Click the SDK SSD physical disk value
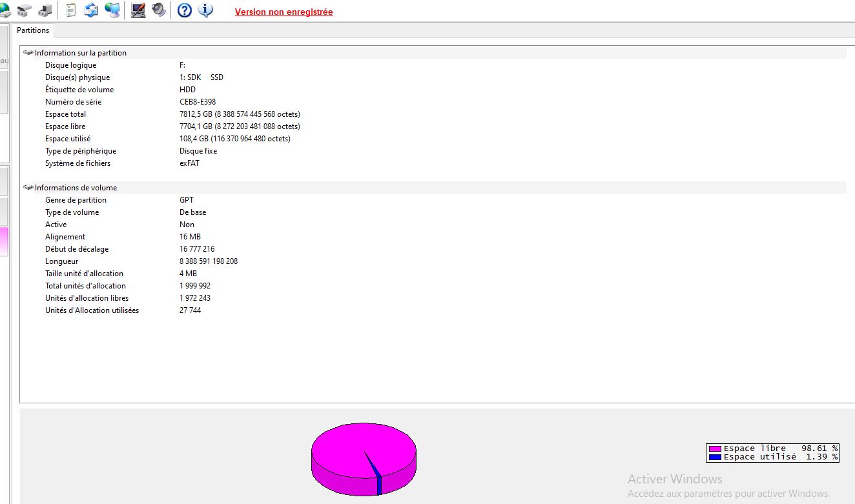The height and width of the screenshot is (504, 855). pos(201,77)
